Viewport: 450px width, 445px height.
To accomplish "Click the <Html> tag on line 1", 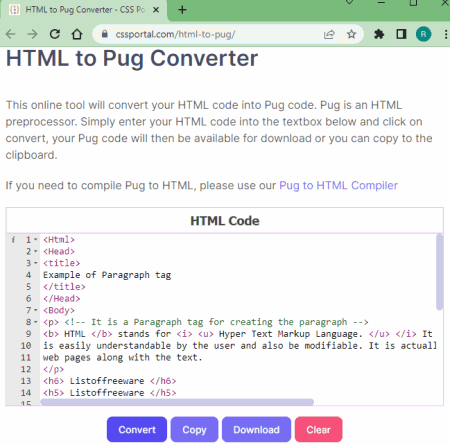I will [x=59, y=240].
